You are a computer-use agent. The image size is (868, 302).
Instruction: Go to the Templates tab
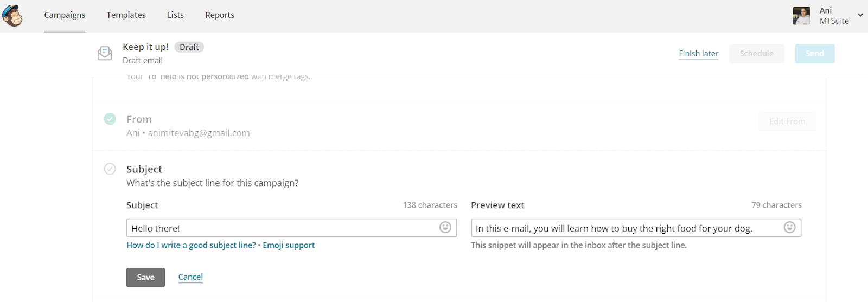tap(126, 15)
